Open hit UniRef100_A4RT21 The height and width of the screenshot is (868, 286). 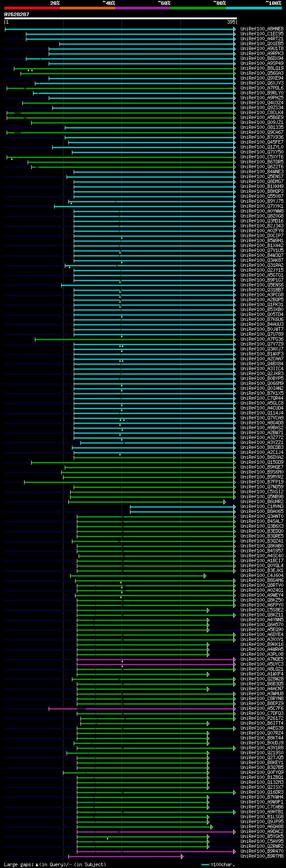pyautogui.click(x=262, y=38)
